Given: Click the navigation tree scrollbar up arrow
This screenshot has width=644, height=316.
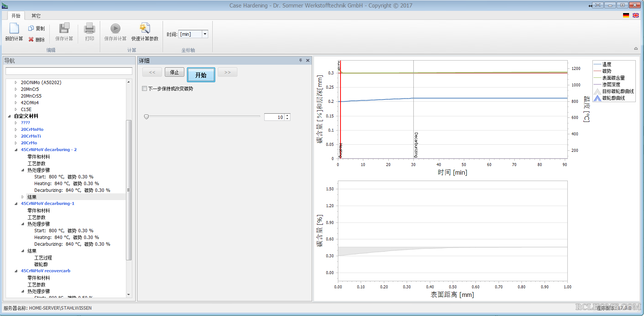Looking at the screenshot, I should pos(129,82).
